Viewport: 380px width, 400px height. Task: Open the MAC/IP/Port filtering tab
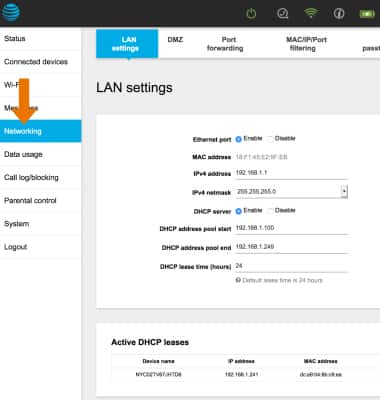point(306,44)
